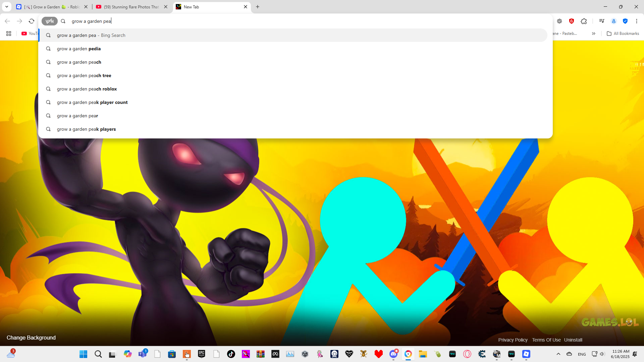The height and width of the screenshot is (362, 644).
Task: Open the All Bookmarks folder
Action: point(623,34)
